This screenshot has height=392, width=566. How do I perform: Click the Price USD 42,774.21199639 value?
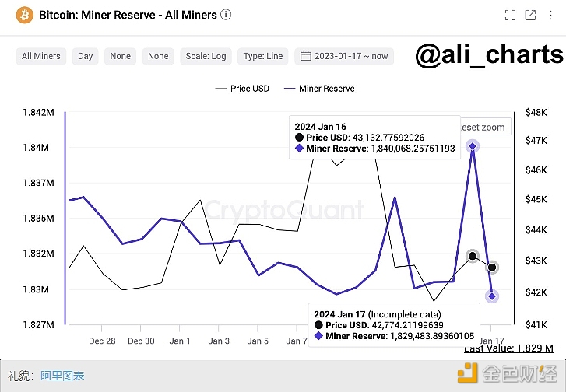407,325
